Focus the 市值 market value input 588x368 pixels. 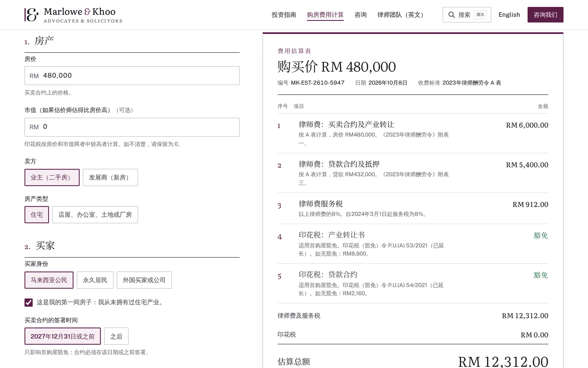[132, 127]
